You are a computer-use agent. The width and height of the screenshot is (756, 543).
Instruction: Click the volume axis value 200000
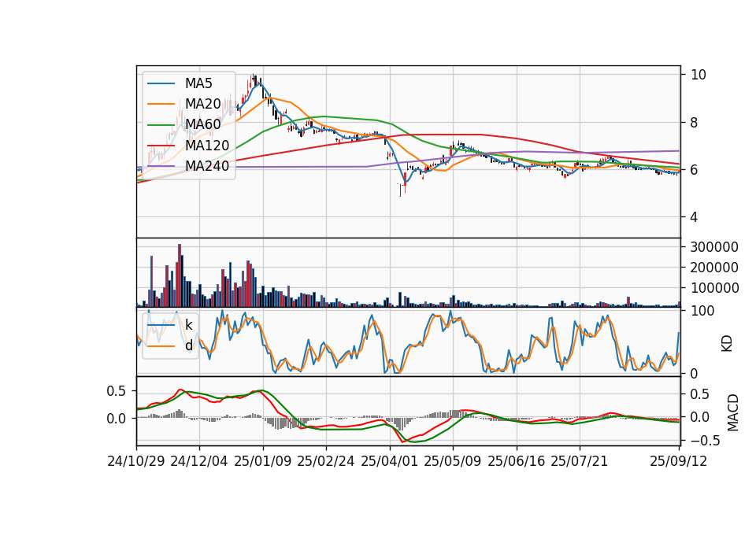click(x=714, y=268)
